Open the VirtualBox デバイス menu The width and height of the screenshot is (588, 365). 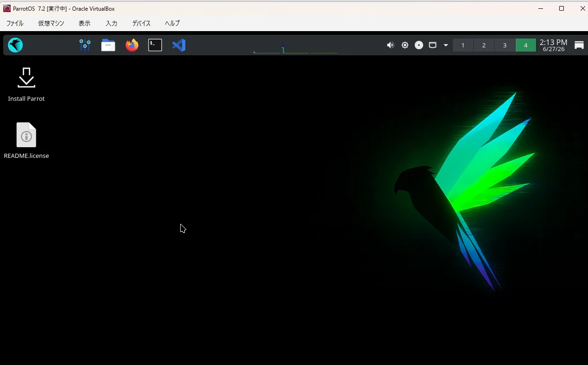pyautogui.click(x=142, y=23)
